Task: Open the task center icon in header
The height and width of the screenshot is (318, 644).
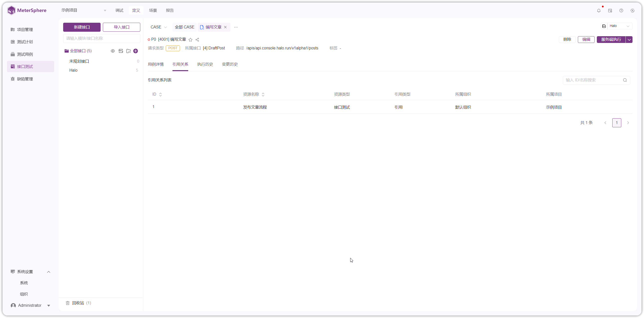Action: tap(610, 10)
